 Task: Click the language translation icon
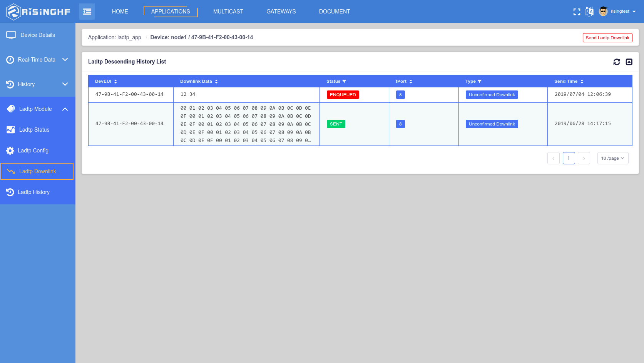click(x=589, y=12)
